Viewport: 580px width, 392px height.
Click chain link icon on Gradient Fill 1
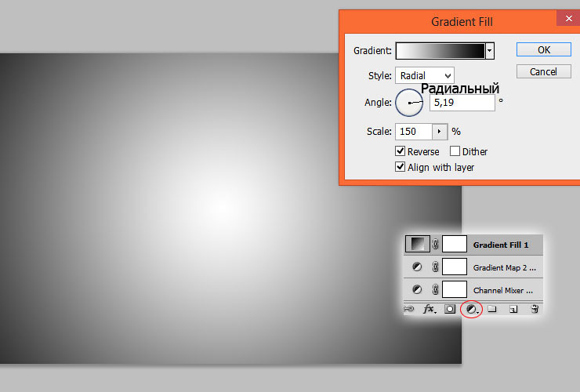(x=435, y=245)
